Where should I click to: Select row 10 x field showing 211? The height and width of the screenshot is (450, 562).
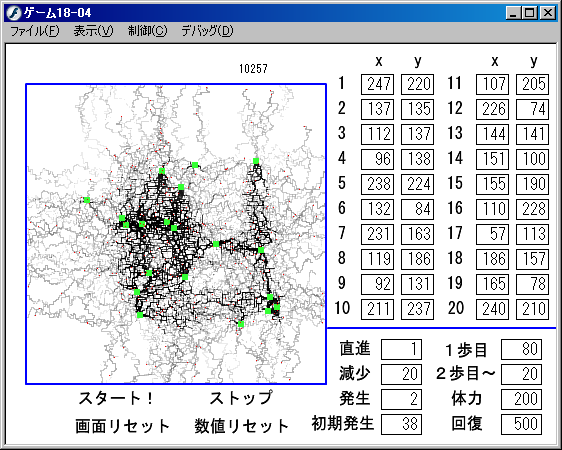pos(377,309)
